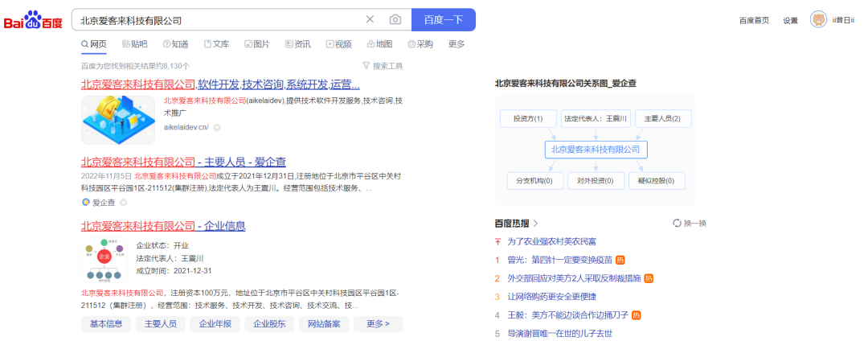Click the Baidu logo
Viewport: 868px width, 341px height.
(33, 20)
